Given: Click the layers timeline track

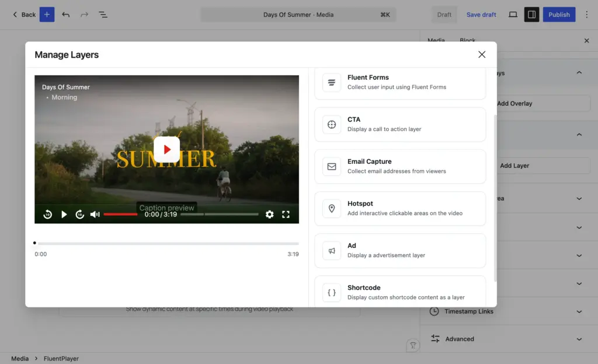Looking at the screenshot, I should click(x=168, y=243).
